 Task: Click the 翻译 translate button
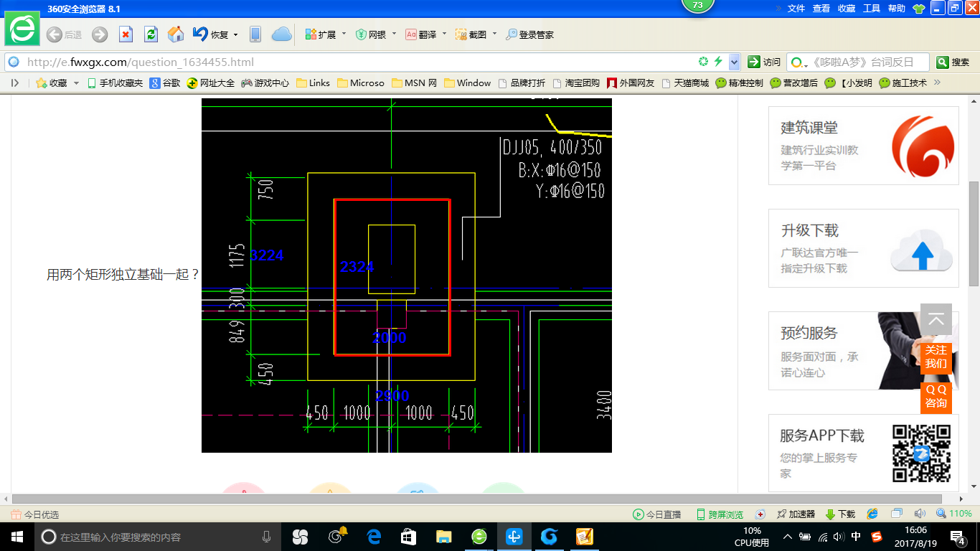click(421, 34)
